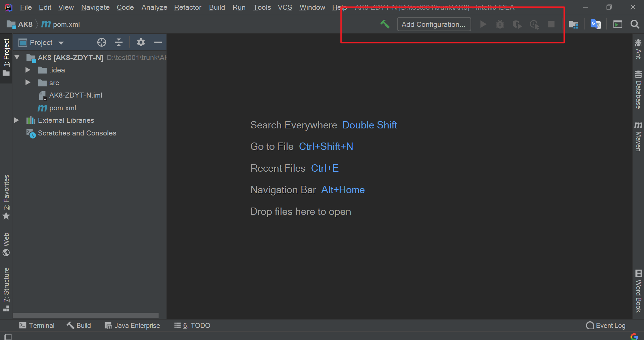
Task: Open the Analyze menu
Action: pos(154,7)
